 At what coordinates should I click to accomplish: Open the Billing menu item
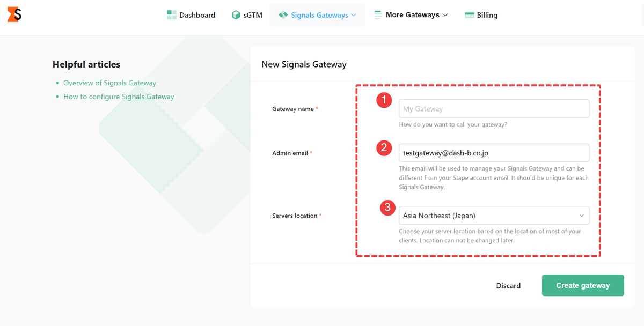click(x=486, y=14)
